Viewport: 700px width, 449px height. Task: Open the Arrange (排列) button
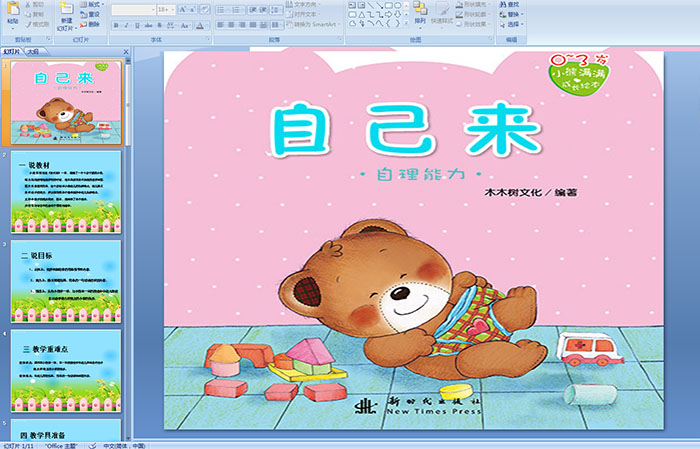(420, 16)
